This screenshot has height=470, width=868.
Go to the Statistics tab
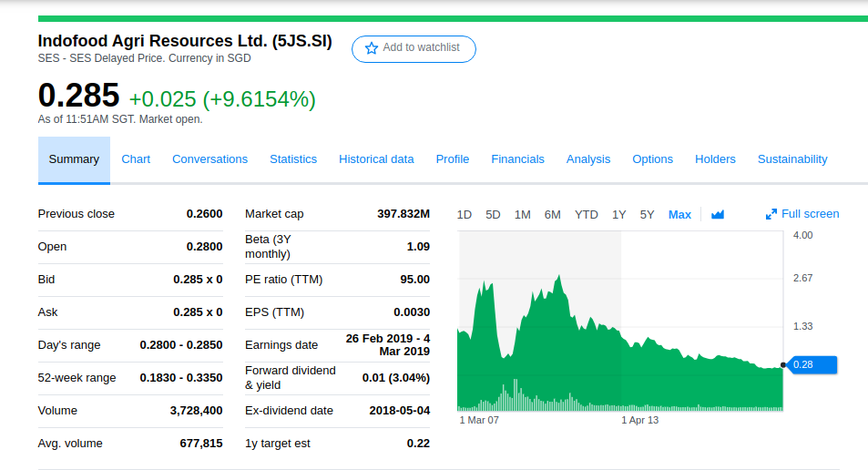point(293,159)
